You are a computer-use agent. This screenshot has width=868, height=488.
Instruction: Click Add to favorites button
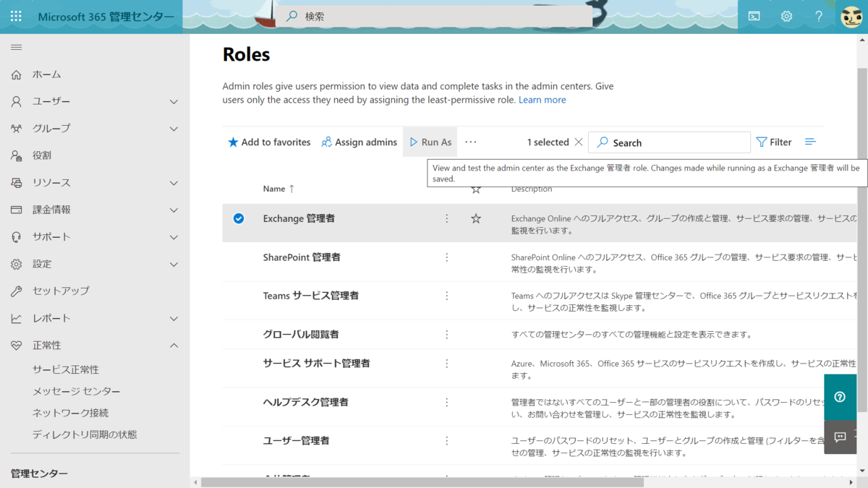269,142
